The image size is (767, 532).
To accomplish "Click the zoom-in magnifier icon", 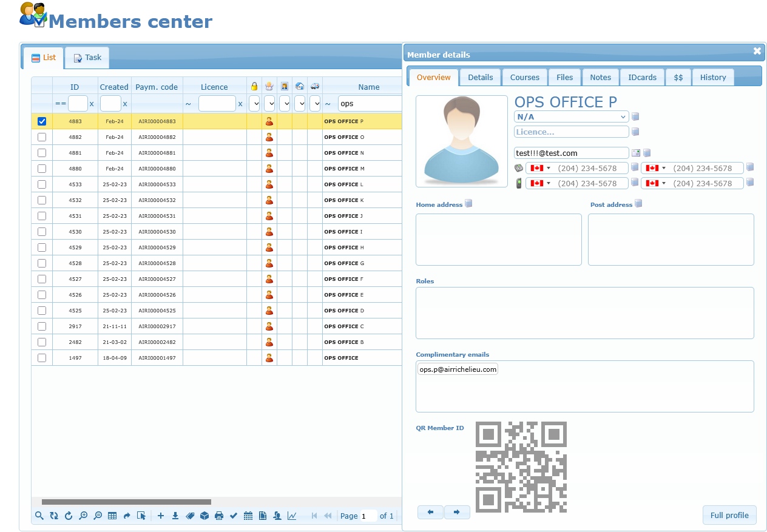I will [x=83, y=516].
